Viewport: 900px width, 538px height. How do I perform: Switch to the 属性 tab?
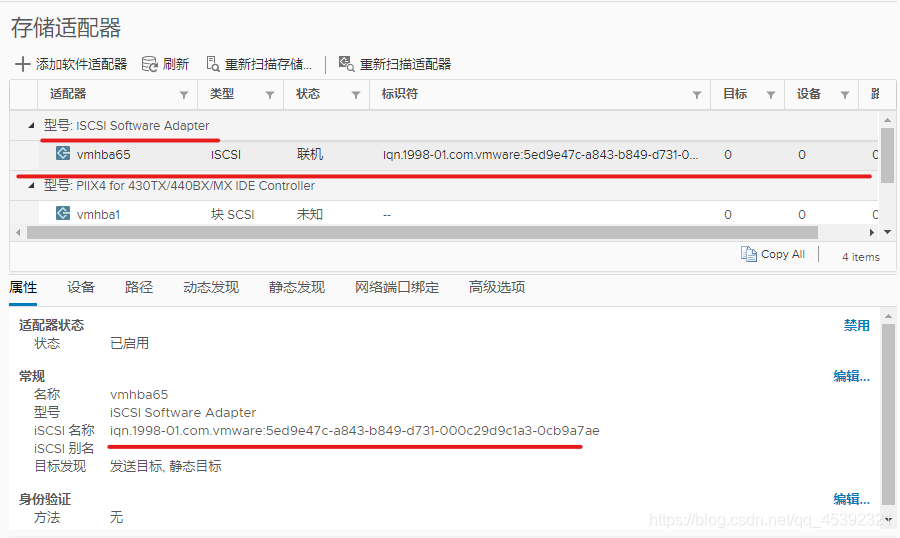click(23, 287)
